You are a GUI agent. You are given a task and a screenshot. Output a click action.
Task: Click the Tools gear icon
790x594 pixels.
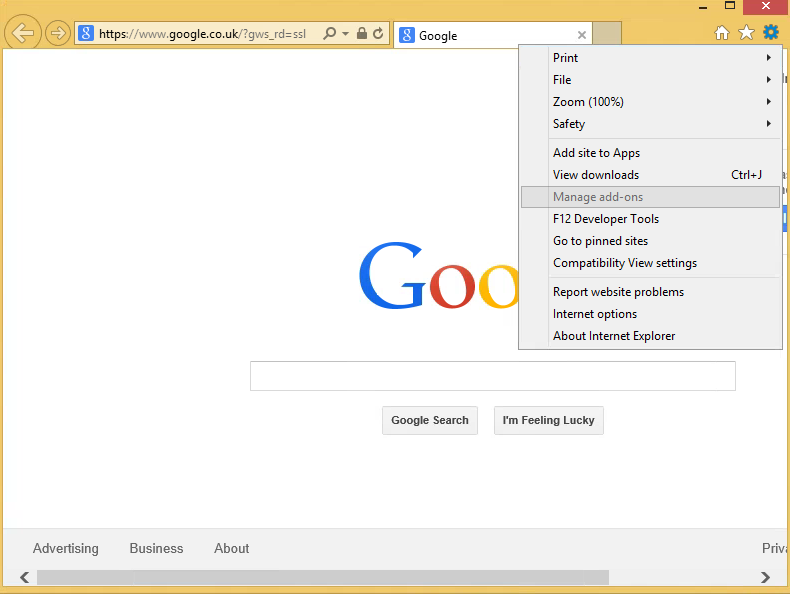tap(770, 33)
